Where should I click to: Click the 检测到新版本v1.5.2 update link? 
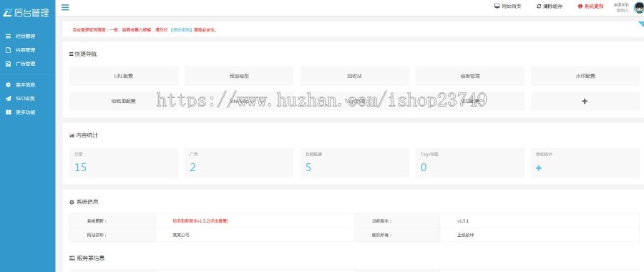point(200,221)
